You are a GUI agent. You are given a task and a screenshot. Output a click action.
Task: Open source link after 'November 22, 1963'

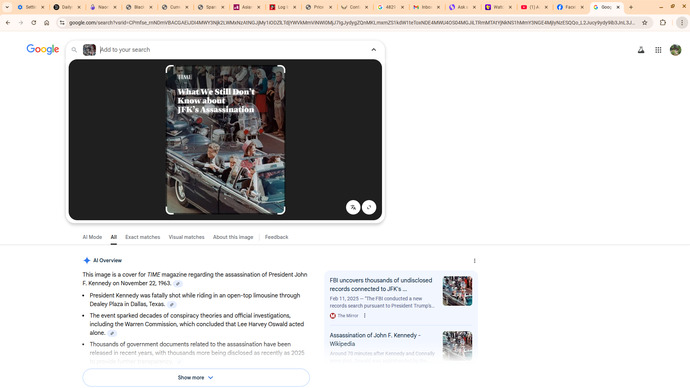[x=178, y=284]
